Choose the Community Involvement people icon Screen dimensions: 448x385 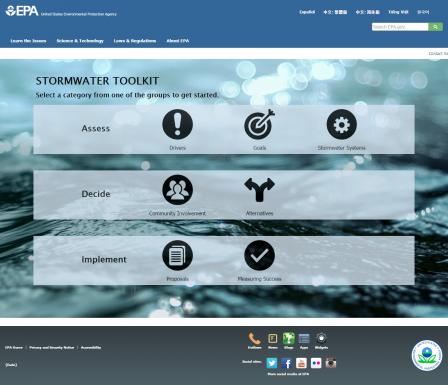177,190
